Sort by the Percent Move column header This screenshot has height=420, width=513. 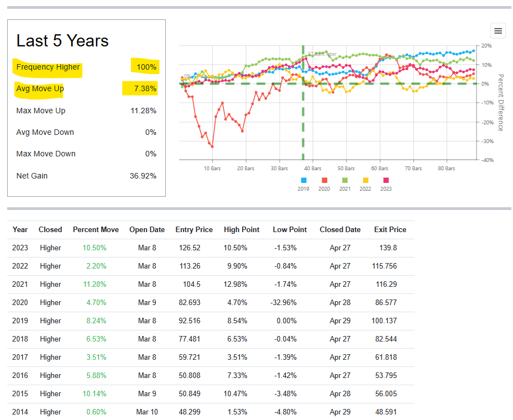tap(96, 230)
